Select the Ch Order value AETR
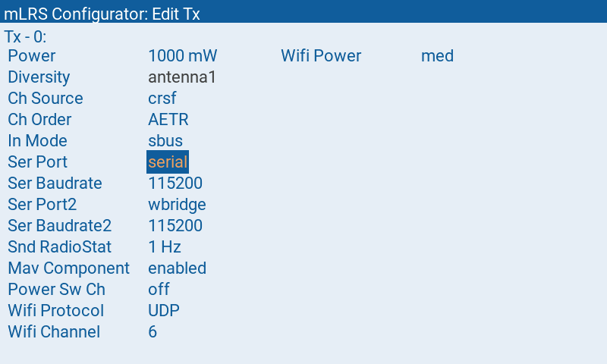Viewport: 607px width, 364px height. [x=168, y=120]
